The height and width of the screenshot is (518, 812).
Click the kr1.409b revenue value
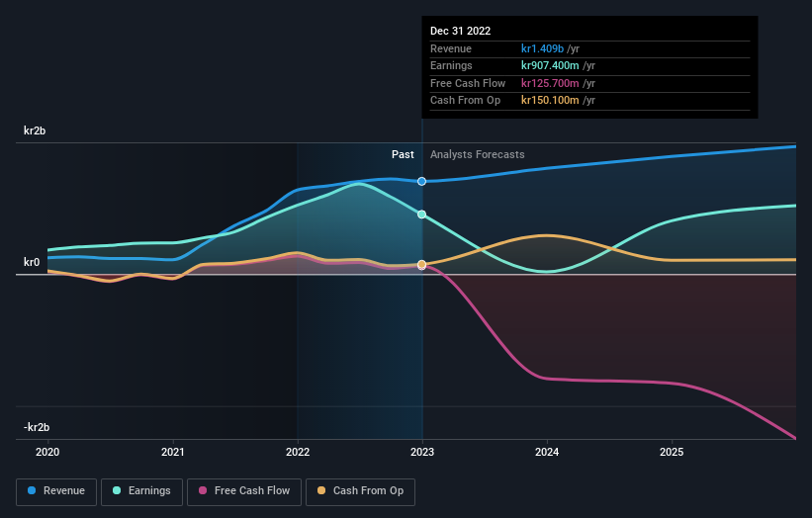coord(542,48)
